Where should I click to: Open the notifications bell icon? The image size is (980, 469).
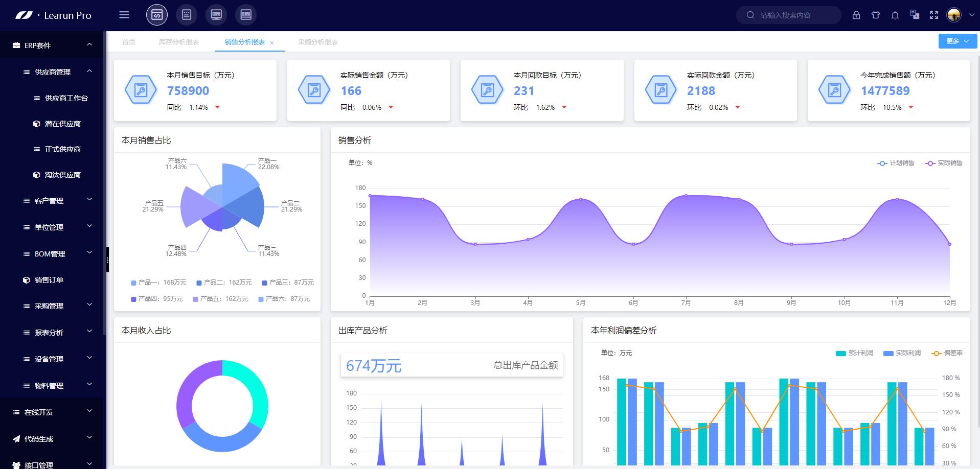pyautogui.click(x=895, y=15)
